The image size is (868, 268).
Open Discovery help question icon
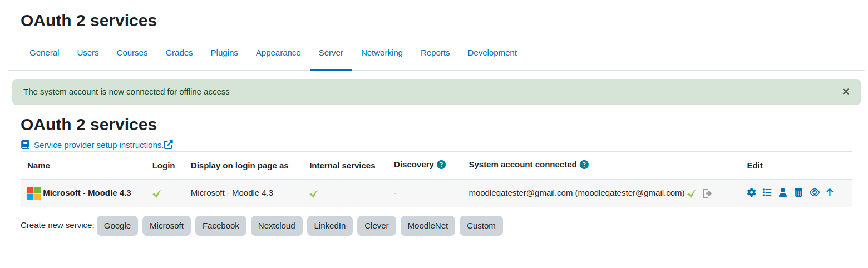(441, 165)
